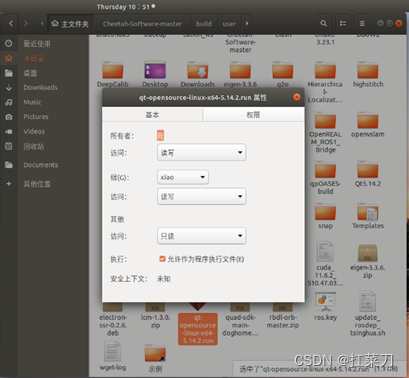This screenshot has height=378, width=409.
Task: Open the Cheetah-Software-master path segment
Action: pos(142,24)
